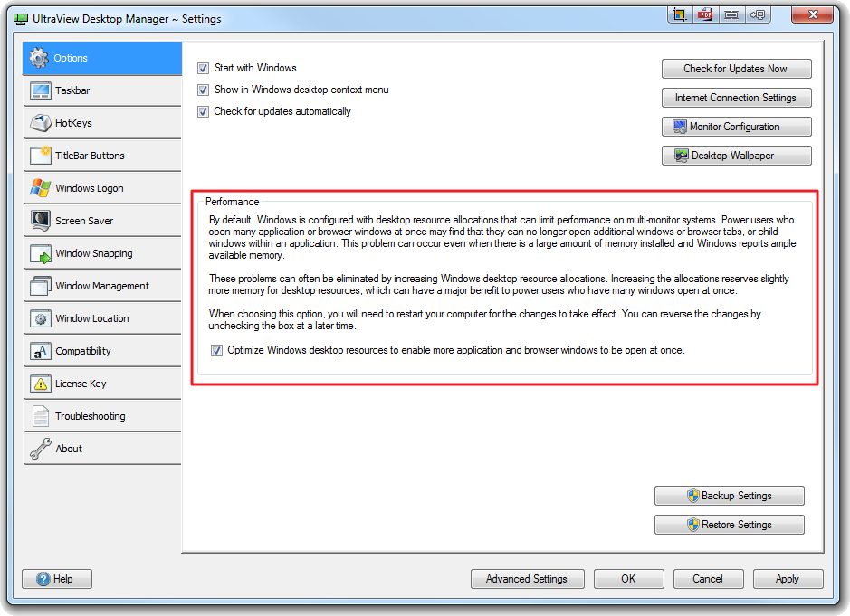This screenshot has height=616, width=850.
Task: Open the Screen Saver settings
Action: pyautogui.click(x=102, y=221)
